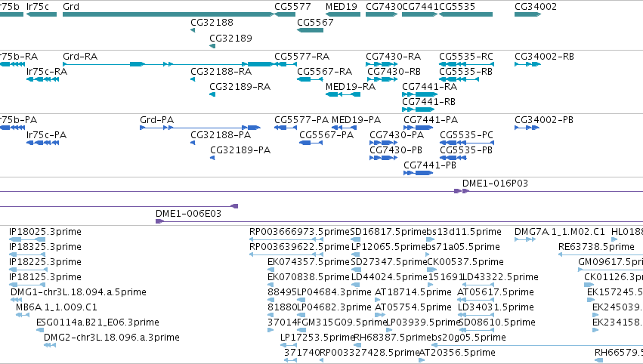Select the CG34002-RB transcript label
This screenshot has height=364, width=643.
point(544,56)
